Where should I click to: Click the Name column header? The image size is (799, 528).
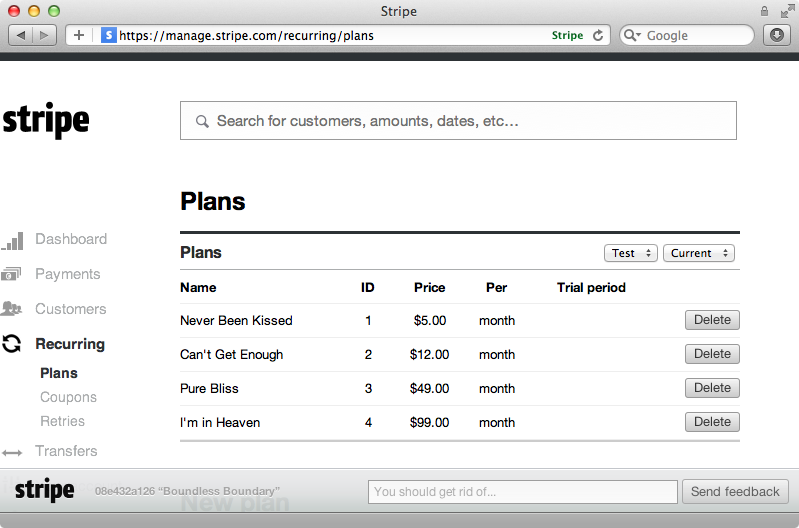click(198, 287)
